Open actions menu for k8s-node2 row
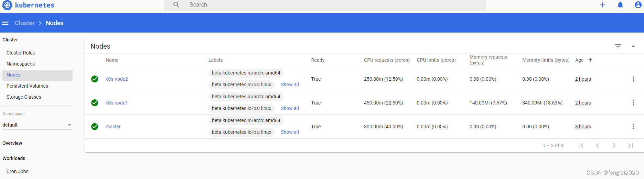This screenshot has width=644, height=179. [633, 79]
